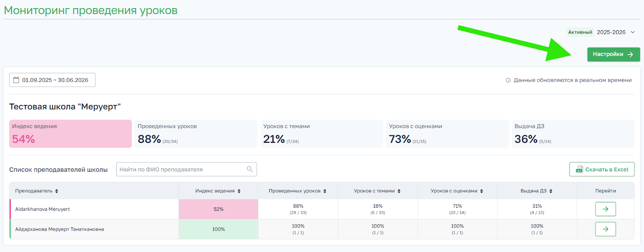Download teacher list via Скачать в Excel
Screen dimensions: 644x252
pyautogui.click(x=602, y=169)
